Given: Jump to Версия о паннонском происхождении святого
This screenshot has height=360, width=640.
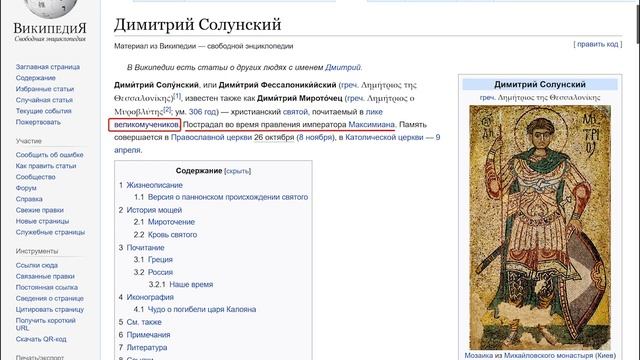Looking at the screenshot, I should coord(228,197).
